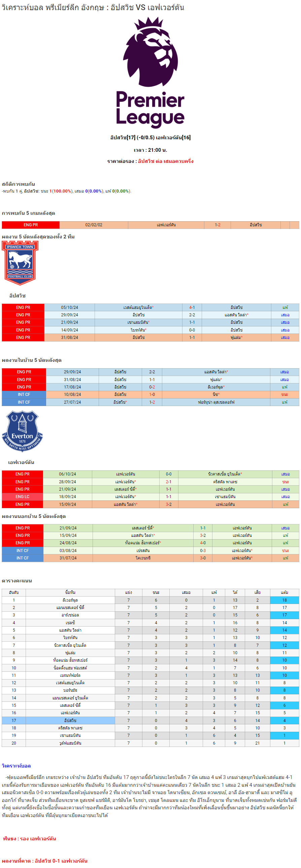Click the 31/07/24 Coventry 3-0 away result row
This screenshot has width=301, height=868.
[150, 558]
